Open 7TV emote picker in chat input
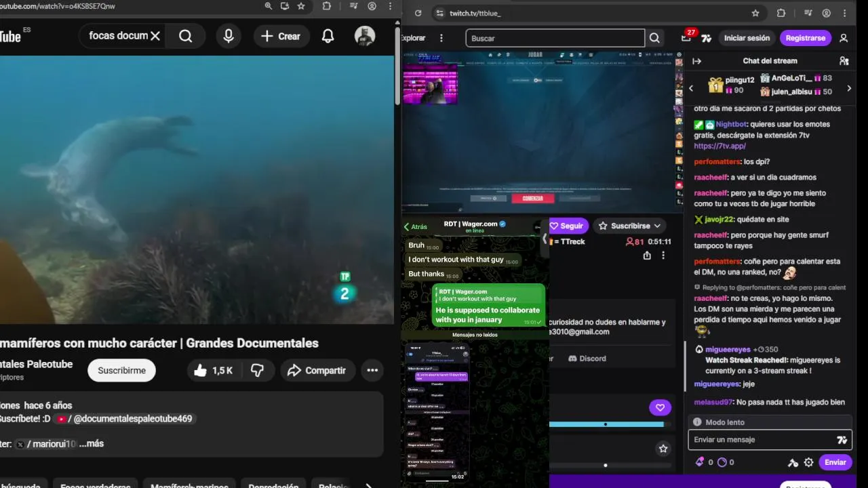 (x=842, y=440)
